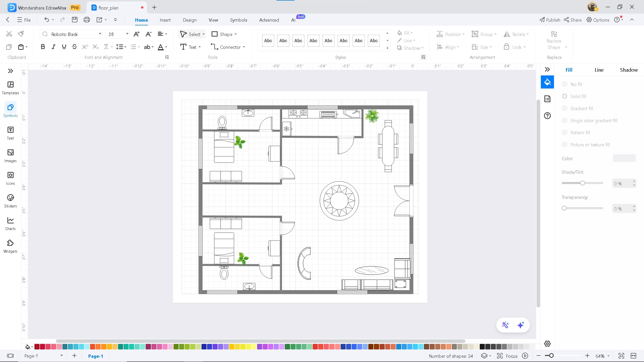Click the Layers icon in status bar
This screenshot has height=362, width=644.
click(484, 356)
